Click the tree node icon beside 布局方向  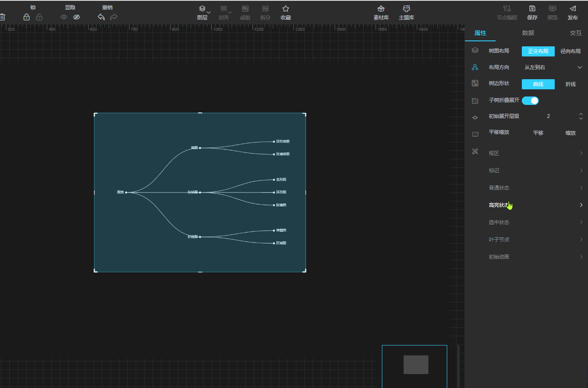click(475, 67)
